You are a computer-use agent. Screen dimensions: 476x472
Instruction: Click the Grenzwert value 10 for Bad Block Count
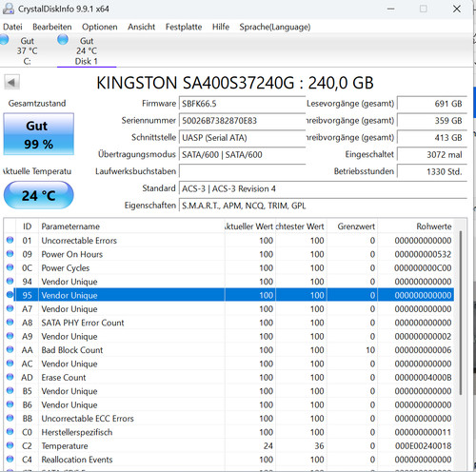[370, 350]
